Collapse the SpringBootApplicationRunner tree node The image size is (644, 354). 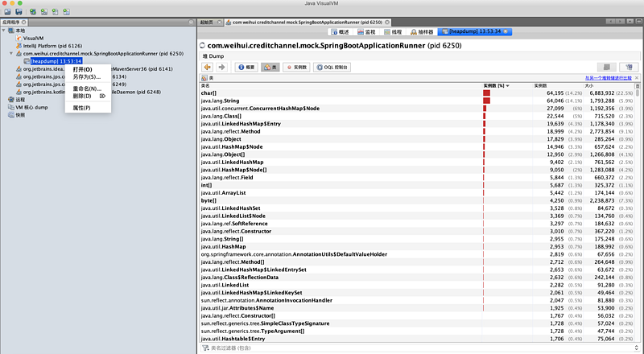tap(11, 53)
